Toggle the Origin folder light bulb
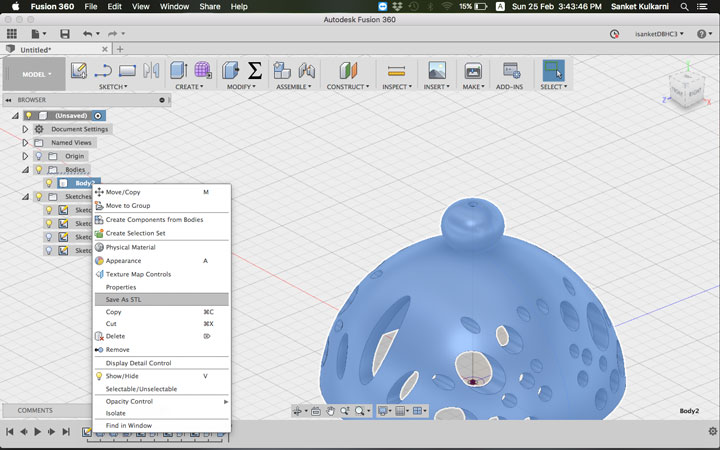This screenshot has width=720, height=450. coord(39,156)
